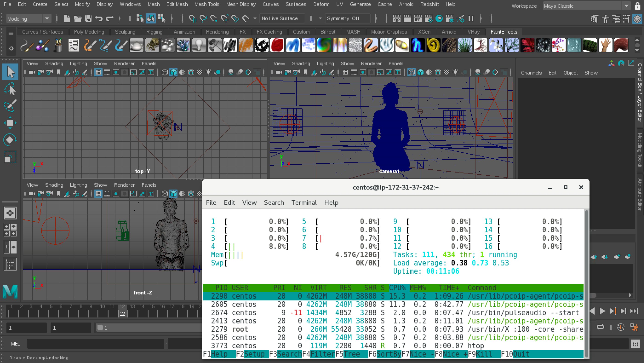The height and width of the screenshot is (363, 644).
Task: Click the red swirl paint shelf icon
Action: point(277,46)
